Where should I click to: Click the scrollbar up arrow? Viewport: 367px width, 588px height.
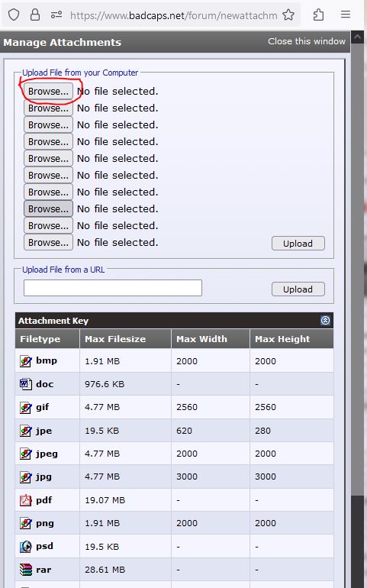(x=357, y=37)
